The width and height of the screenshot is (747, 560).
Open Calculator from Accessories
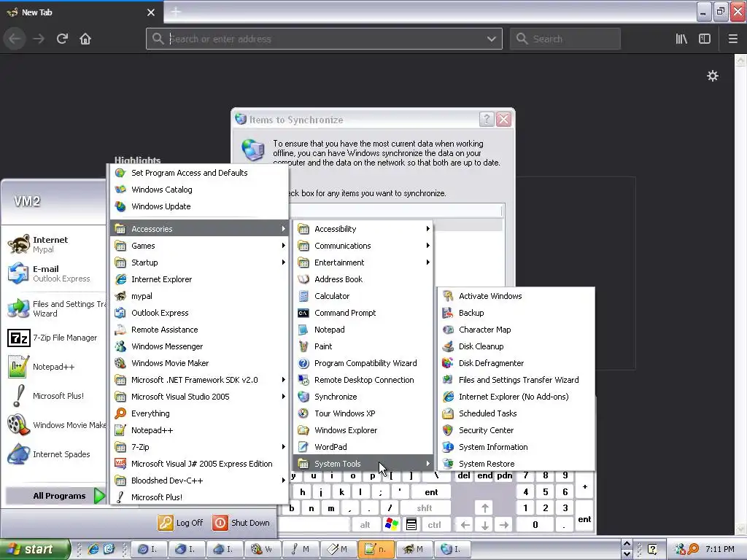tap(363, 296)
